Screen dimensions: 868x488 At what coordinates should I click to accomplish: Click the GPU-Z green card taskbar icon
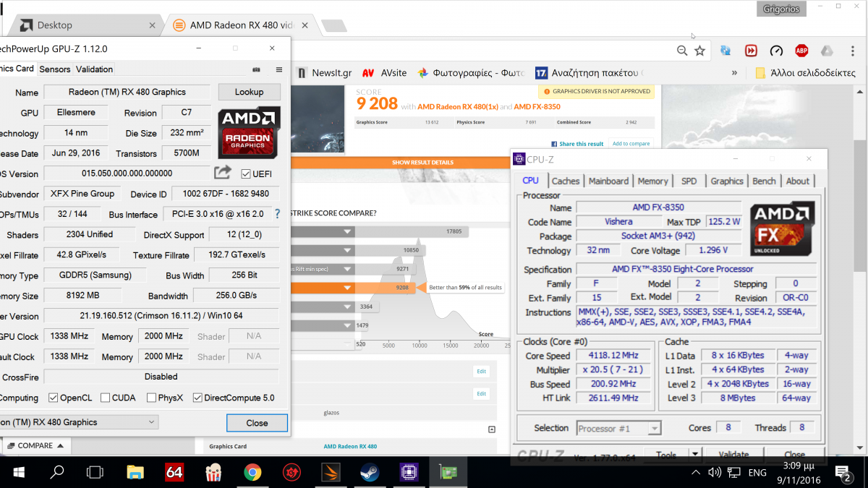pyautogui.click(x=448, y=473)
